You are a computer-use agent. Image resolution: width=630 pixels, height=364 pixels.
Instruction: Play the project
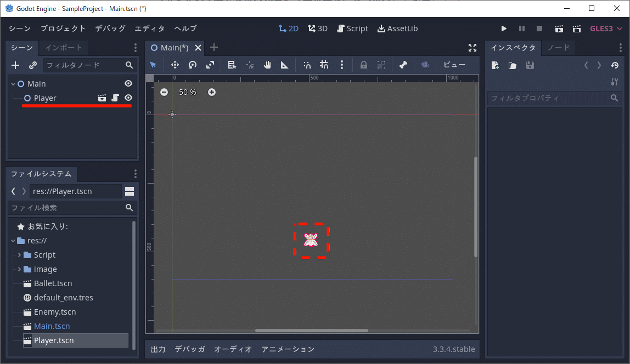coord(504,29)
